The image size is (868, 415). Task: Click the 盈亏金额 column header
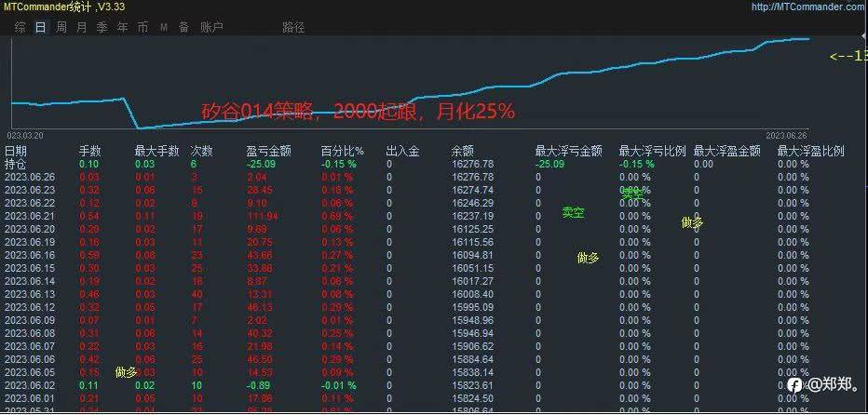tap(268, 151)
